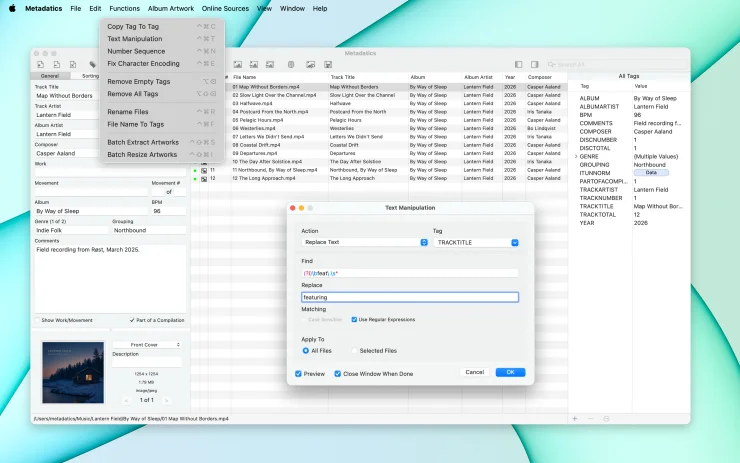740x463 pixels.
Task: Toggle Part of a Compilation checkbox
Action: click(132, 320)
